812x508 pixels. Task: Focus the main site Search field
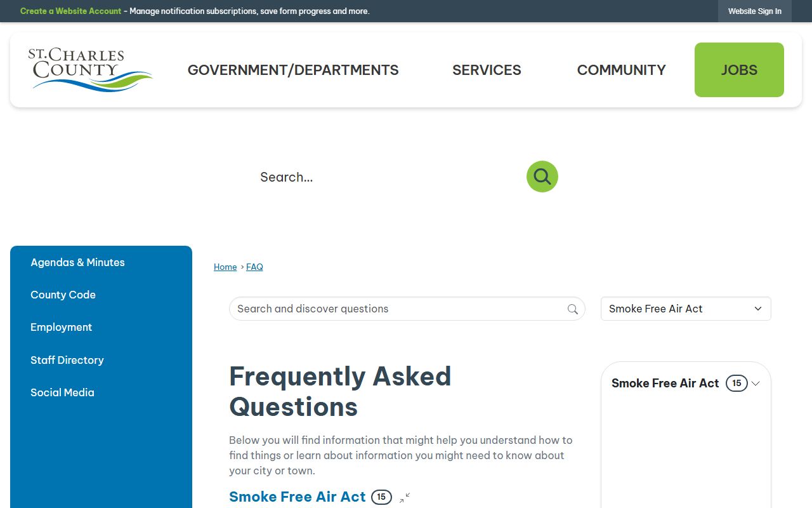[x=387, y=177]
